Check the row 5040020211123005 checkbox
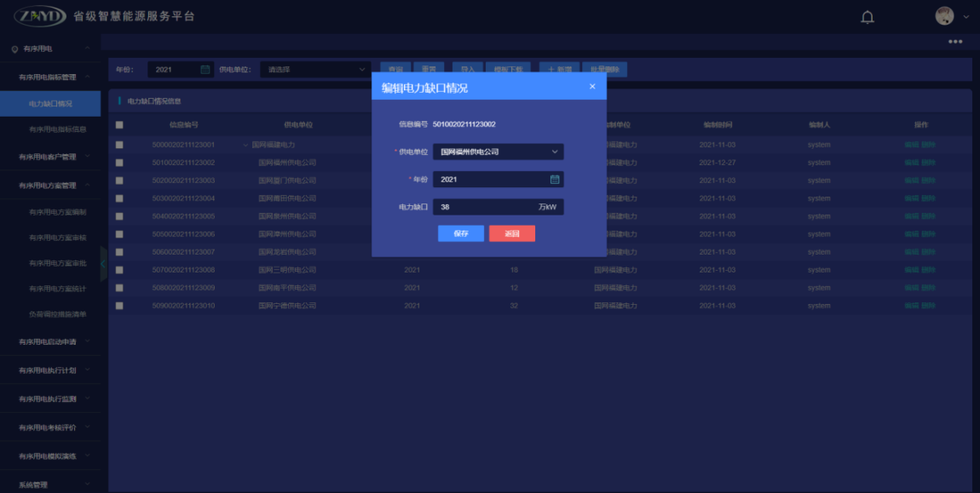 [119, 216]
